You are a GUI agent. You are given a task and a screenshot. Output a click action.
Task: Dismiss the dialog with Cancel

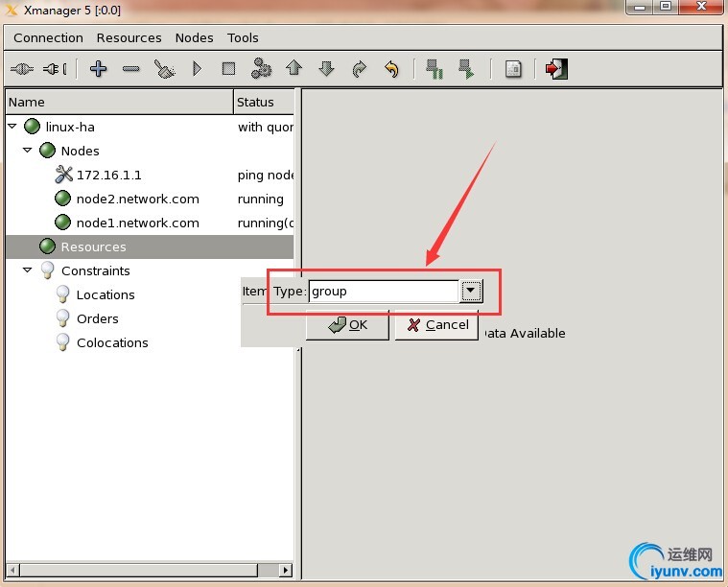[436, 325]
